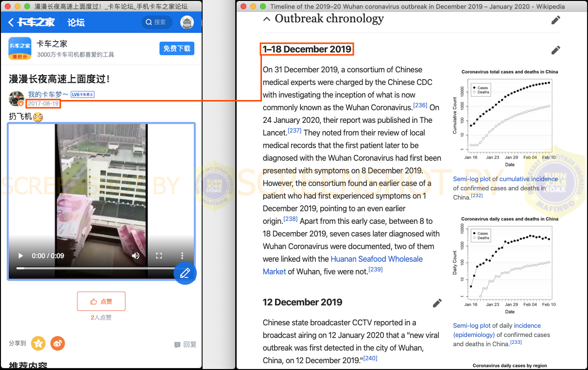
Task: Click the 点赞 like button
Action: pos(101,302)
